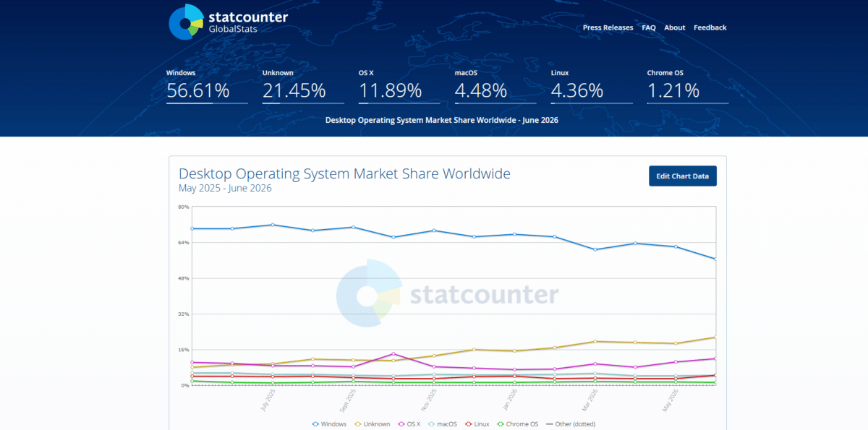
Task: Toggle Windows series in chart legend
Action: point(329,424)
